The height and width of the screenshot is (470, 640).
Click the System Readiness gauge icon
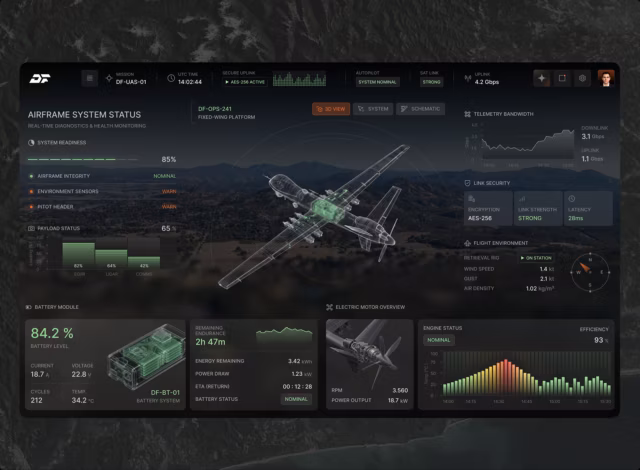31,143
